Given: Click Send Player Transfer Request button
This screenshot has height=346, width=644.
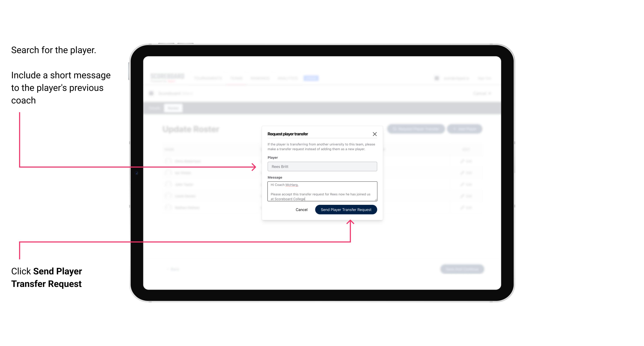Looking at the screenshot, I should (x=346, y=209).
